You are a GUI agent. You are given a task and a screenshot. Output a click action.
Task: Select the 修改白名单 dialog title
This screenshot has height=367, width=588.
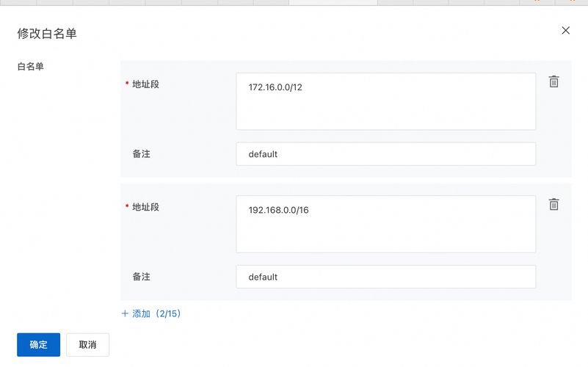[x=47, y=33]
